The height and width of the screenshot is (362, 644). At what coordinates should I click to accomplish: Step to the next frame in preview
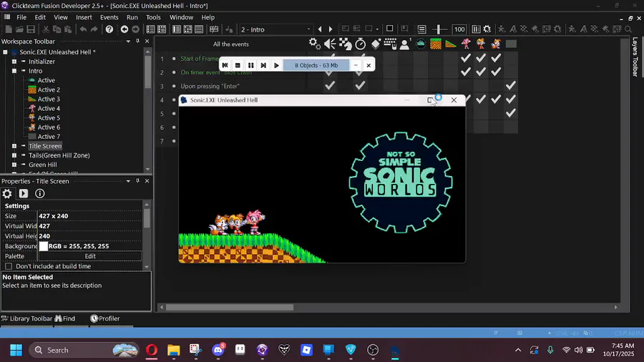coord(263,65)
